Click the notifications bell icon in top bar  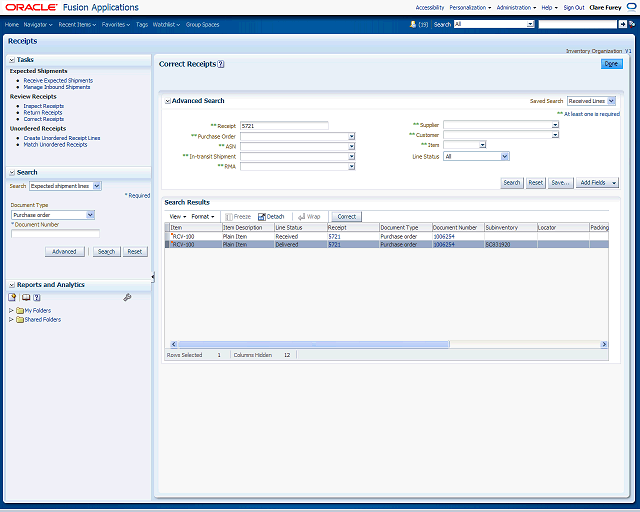click(x=414, y=24)
